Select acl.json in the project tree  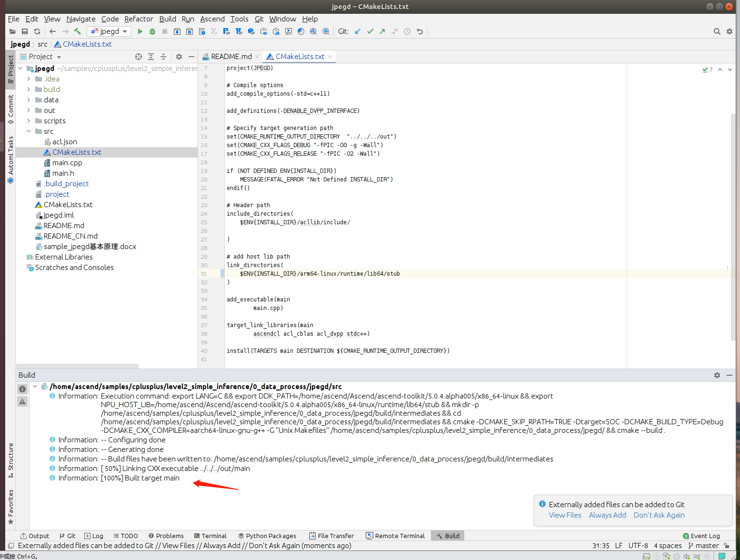pyautogui.click(x=65, y=142)
